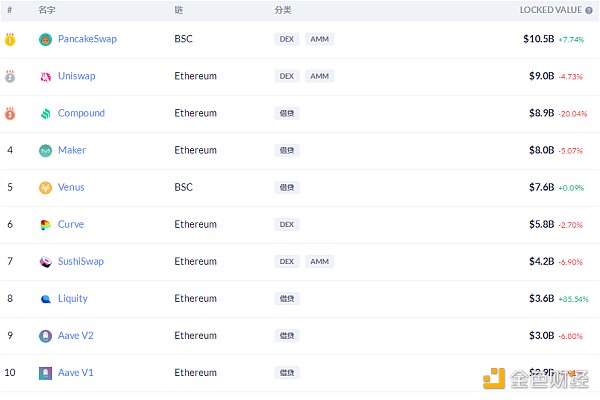The width and height of the screenshot is (600, 400).
Task: Click the SushiSwap logo icon
Action: pyautogui.click(x=45, y=262)
